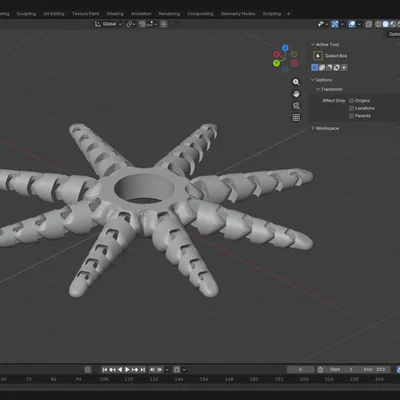Open the Rendering workspace tab

169,14
